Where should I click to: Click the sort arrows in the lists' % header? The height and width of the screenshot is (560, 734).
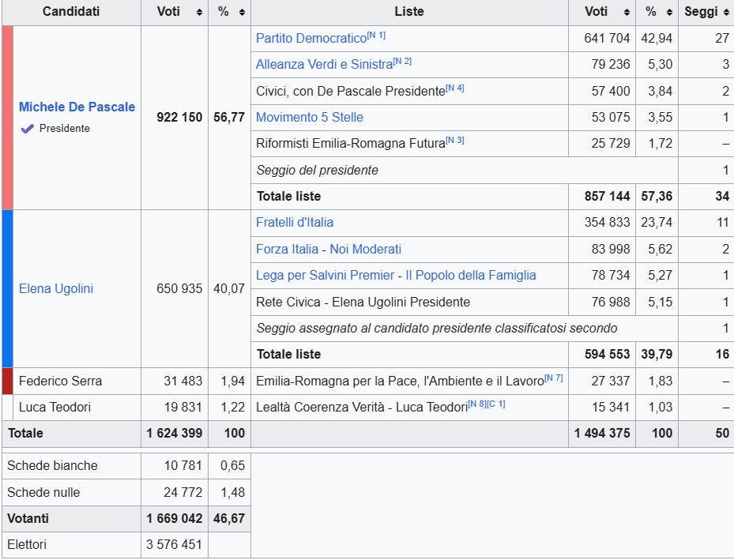click(x=669, y=13)
